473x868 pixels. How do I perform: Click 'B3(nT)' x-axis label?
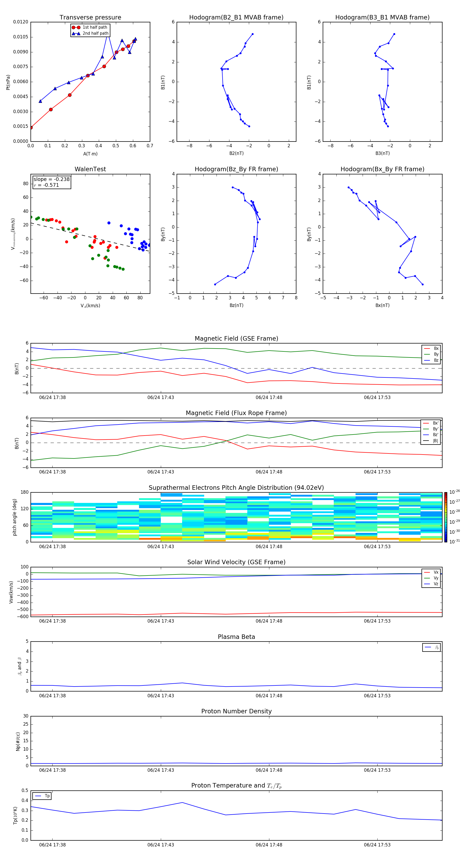pos(382,153)
